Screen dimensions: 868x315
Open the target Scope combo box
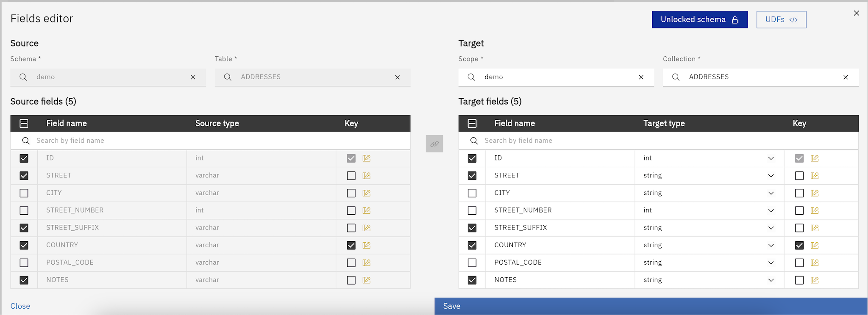[x=556, y=77]
